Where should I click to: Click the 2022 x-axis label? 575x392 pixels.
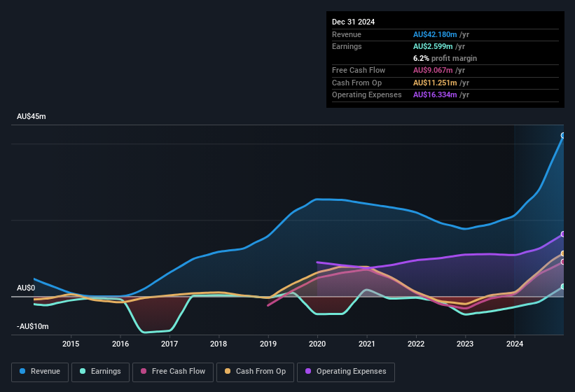416,344
